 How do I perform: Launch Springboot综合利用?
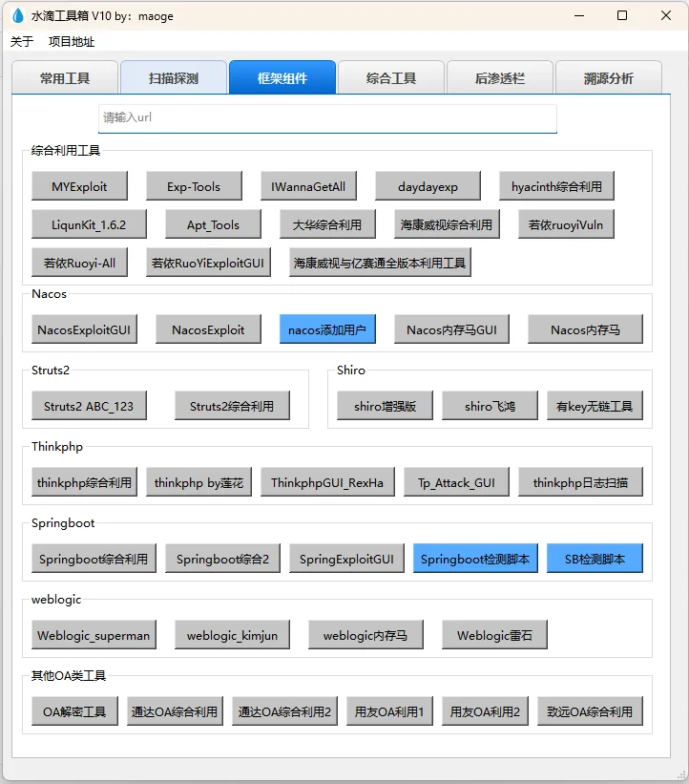tap(94, 559)
